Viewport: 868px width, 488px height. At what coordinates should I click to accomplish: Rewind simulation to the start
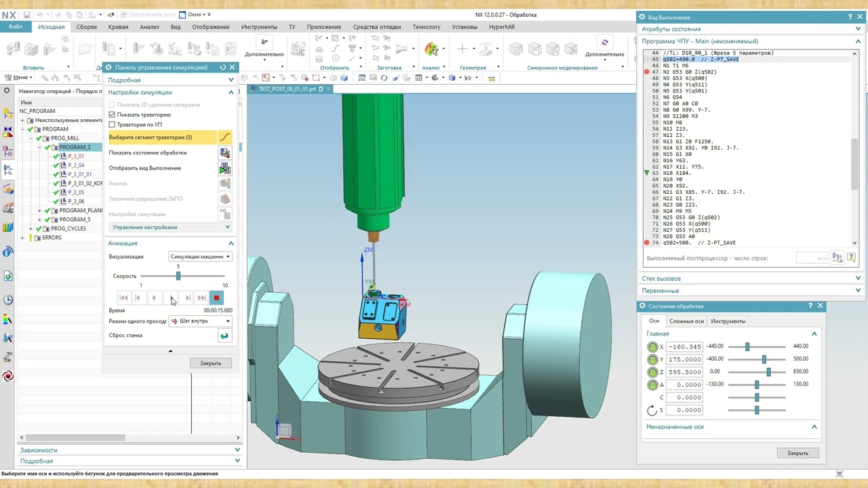click(123, 298)
